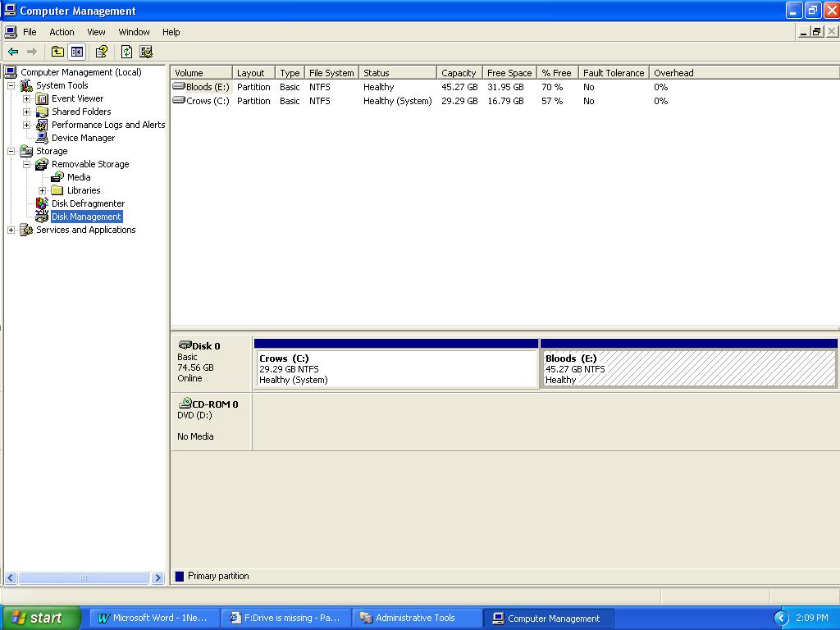Viewport: 840px width, 630px height.
Task: Toggle the Show/Hide Console Tree button
Action: click(x=76, y=52)
